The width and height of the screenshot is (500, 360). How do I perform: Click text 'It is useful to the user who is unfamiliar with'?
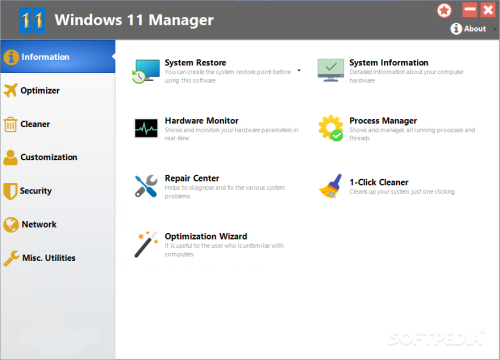(224, 246)
